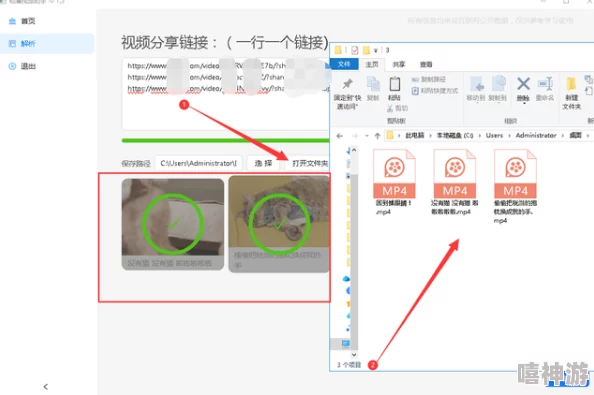Click the navigation pane scroll up arrow
Image resolution: width=594 pixels, height=395 pixels.
tap(354, 150)
